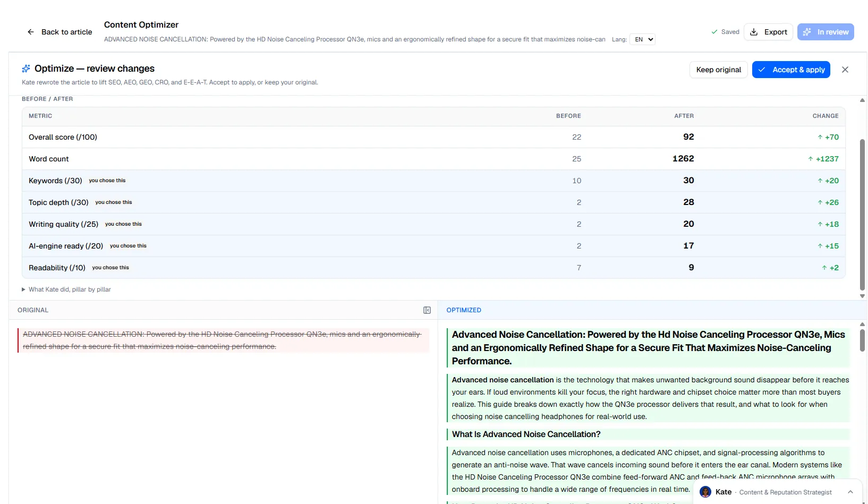Click the Saved status indicator
This screenshot has height=504, width=868.
point(725,32)
